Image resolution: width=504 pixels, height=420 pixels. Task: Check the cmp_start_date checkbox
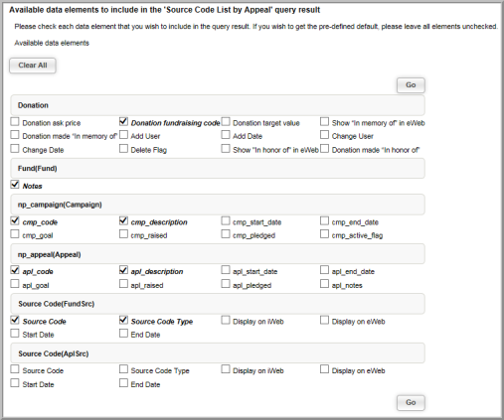(226, 220)
